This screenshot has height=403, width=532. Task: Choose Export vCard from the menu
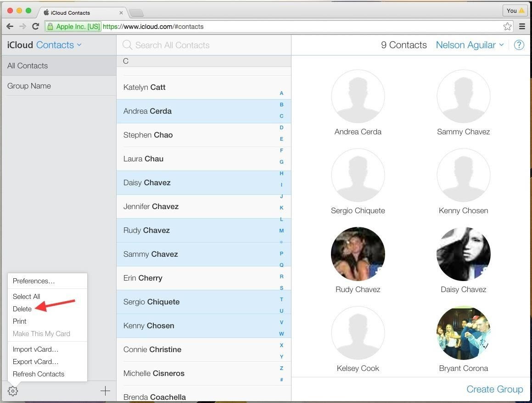point(36,362)
